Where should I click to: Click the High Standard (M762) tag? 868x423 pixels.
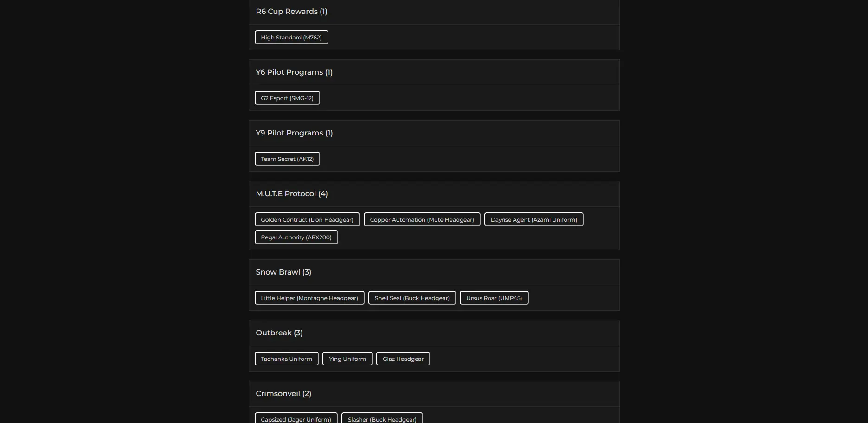(x=291, y=38)
